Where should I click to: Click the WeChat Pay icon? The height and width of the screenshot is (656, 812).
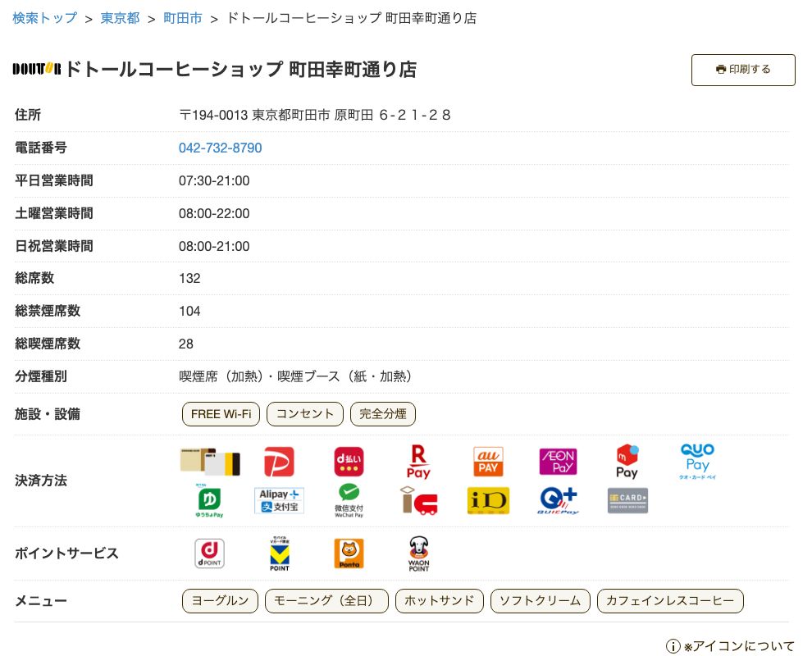click(x=349, y=501)
